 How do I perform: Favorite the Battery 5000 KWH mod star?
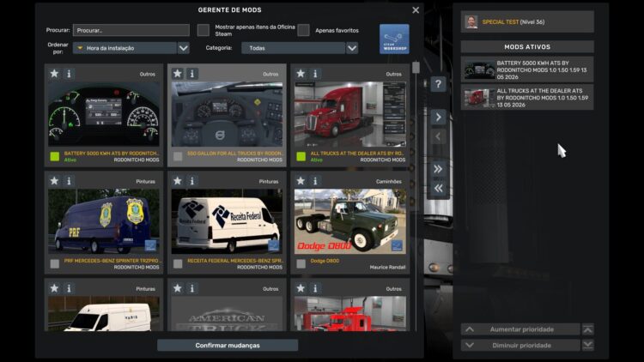coord(54,74)
